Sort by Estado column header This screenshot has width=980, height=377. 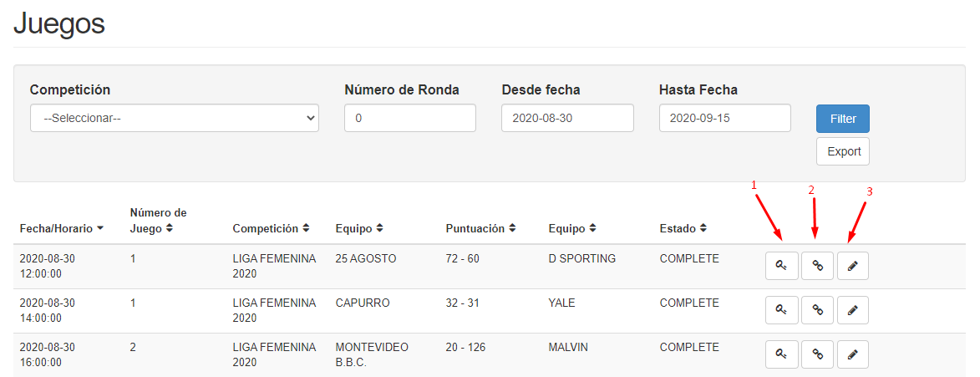(x=683, y=229)
